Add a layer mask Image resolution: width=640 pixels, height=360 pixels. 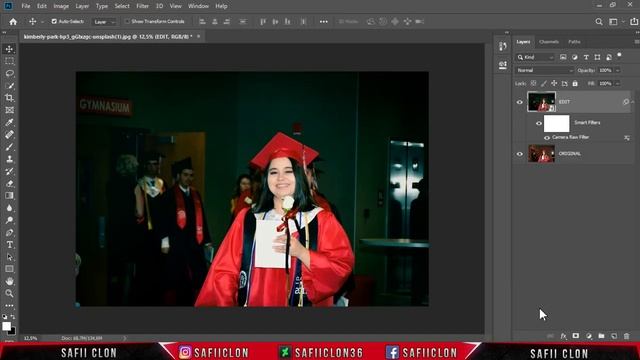click(x=576, y=336)
